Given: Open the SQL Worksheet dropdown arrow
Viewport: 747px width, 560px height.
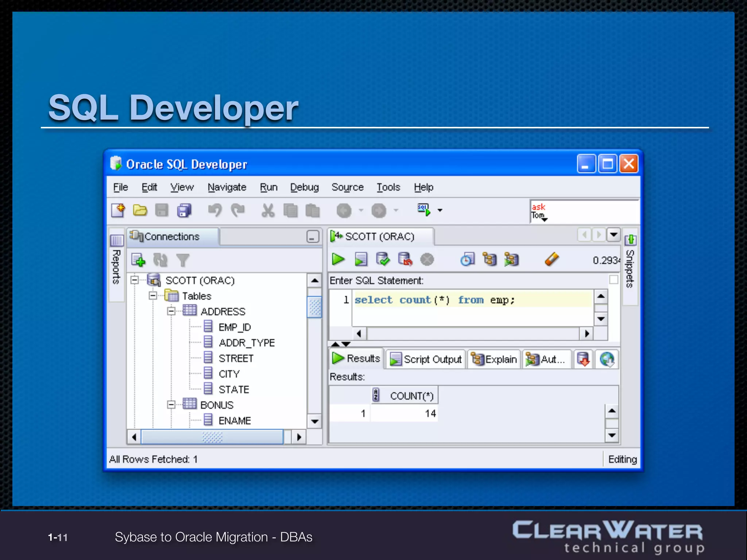Looking at the screenshot, I should pos(440,210).
